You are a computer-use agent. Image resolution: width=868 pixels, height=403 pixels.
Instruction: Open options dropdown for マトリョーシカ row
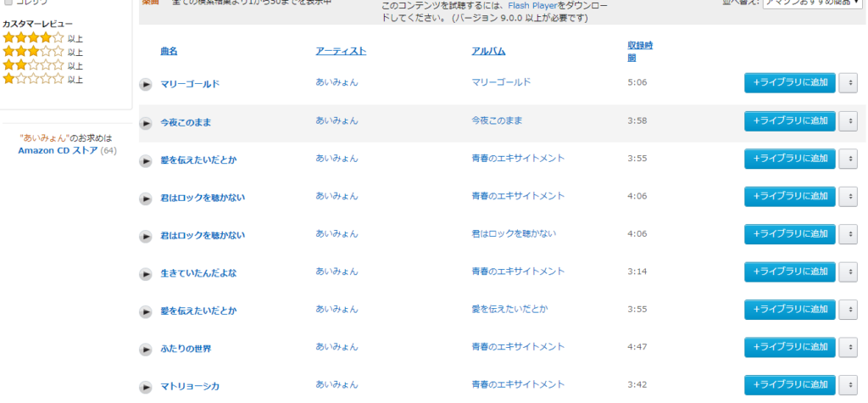coord(848,384)
